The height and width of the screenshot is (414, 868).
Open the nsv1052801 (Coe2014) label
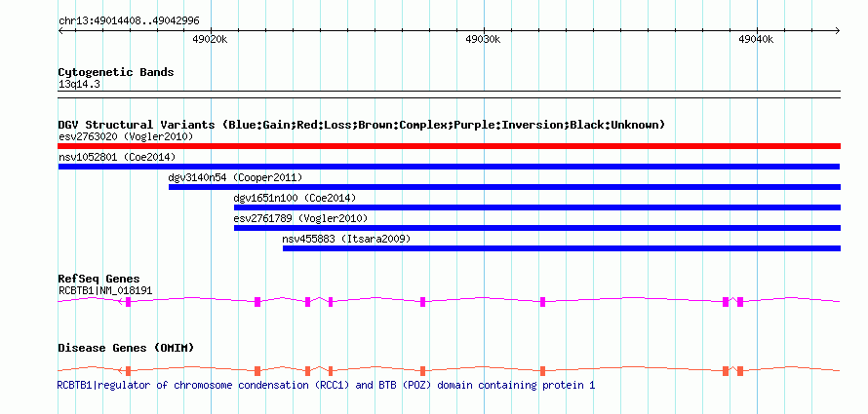point(117,157)
